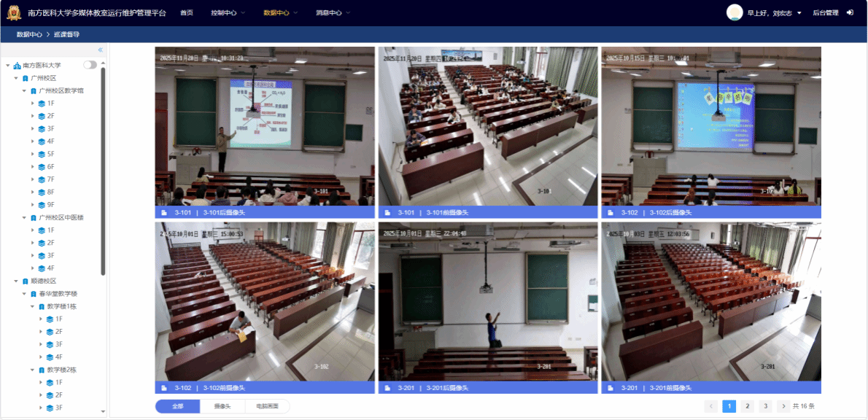Click the 南方医科大学 organization tree icon
Screen dimensions: 868x420
point(18,66)
